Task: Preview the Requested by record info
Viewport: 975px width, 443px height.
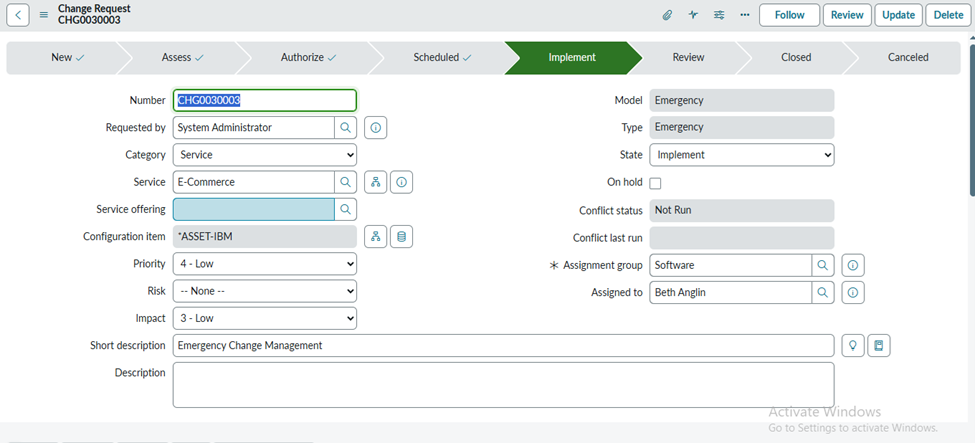Action: 376,128
